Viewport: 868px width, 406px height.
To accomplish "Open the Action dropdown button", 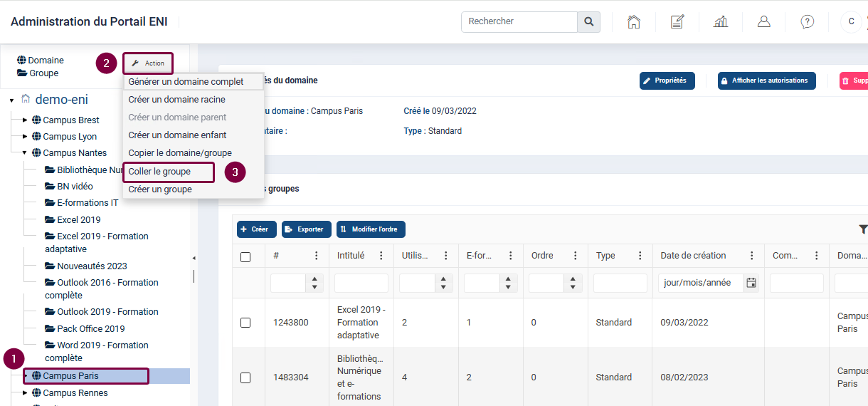I will coord(148,63).
